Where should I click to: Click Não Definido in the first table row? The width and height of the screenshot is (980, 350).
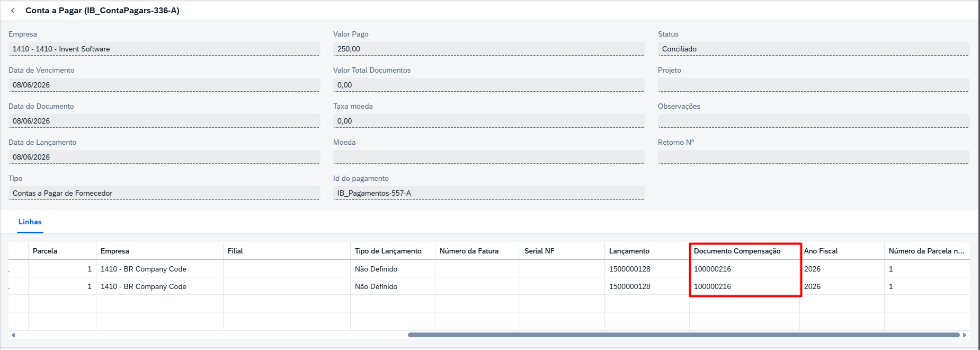point(376,269)
